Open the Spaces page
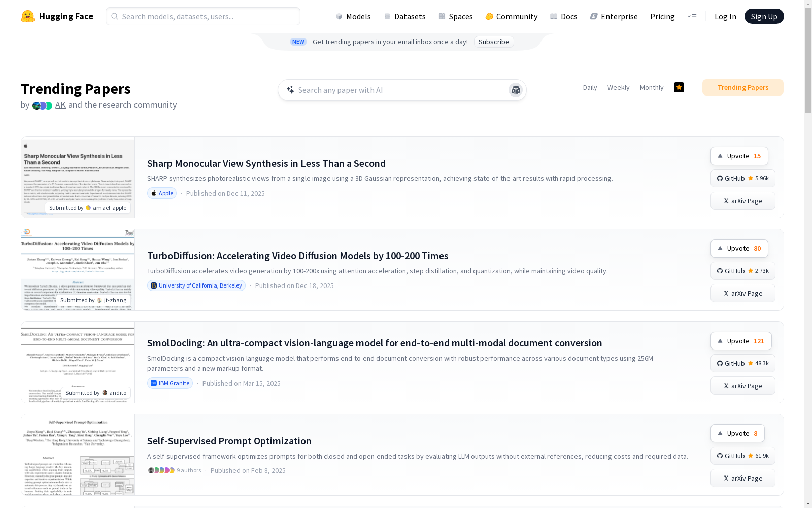The height and width of the screenshot is (508, 812). pos(456,16)
